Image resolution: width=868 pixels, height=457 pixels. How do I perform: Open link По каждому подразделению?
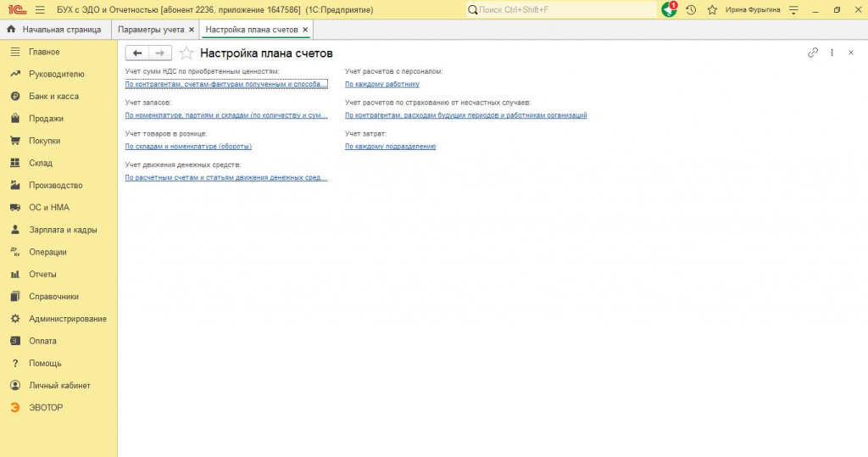[390, 146]
